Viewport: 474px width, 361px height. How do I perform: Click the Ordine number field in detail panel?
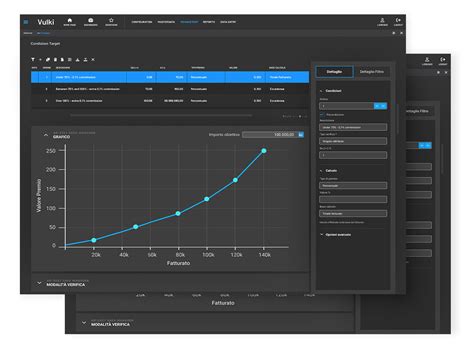pos(346,106)
